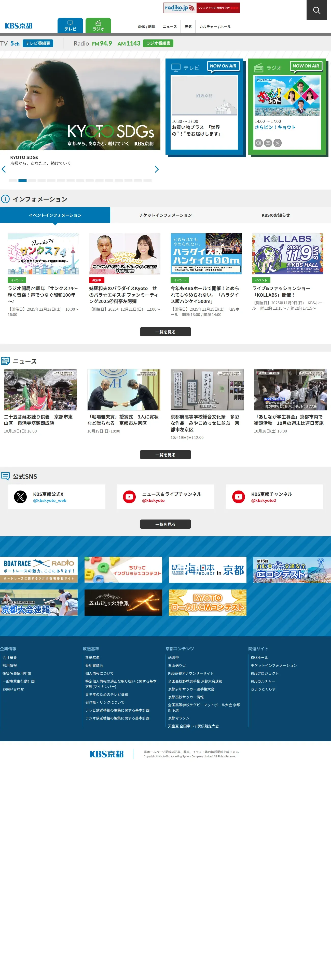
Task: Open @kbskyoto_web account link
Action: click(x=49, y=501)
